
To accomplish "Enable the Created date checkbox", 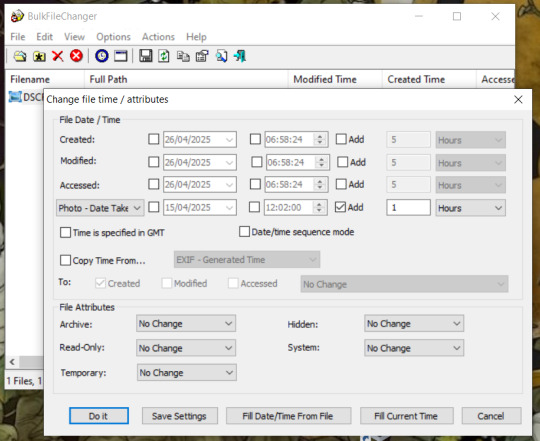I will tap(154, 139).
